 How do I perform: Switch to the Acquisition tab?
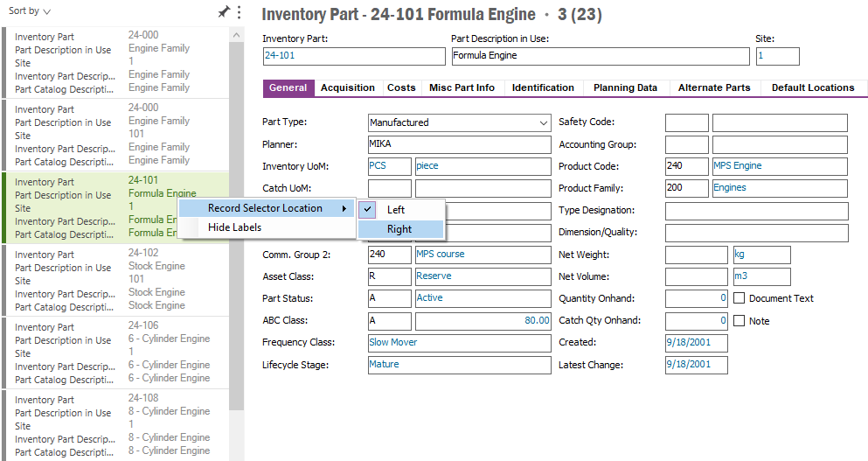coord(347,88)
